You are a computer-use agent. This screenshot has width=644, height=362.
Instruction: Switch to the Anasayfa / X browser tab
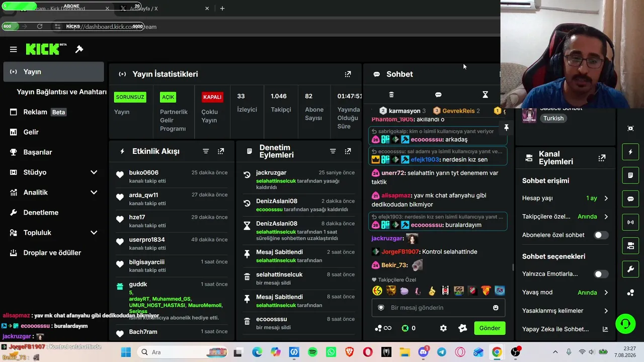point(165,9)
